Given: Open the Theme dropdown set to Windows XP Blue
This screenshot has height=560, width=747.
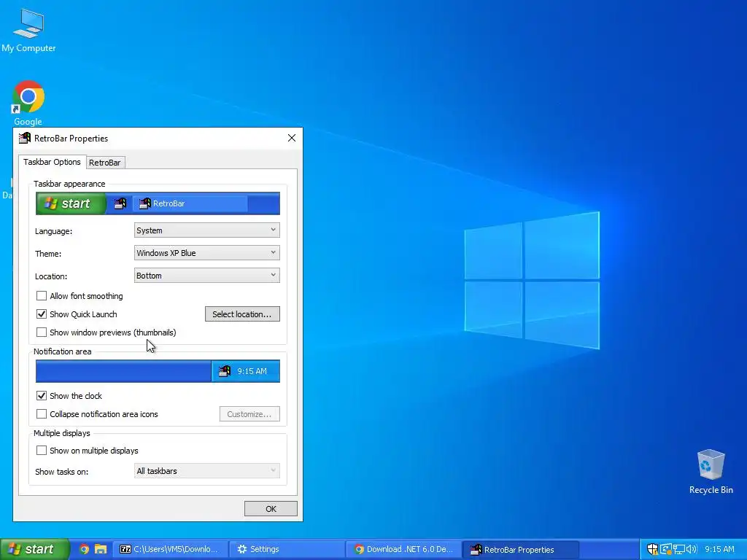Looking at the screenshot, I should point(206,253).
